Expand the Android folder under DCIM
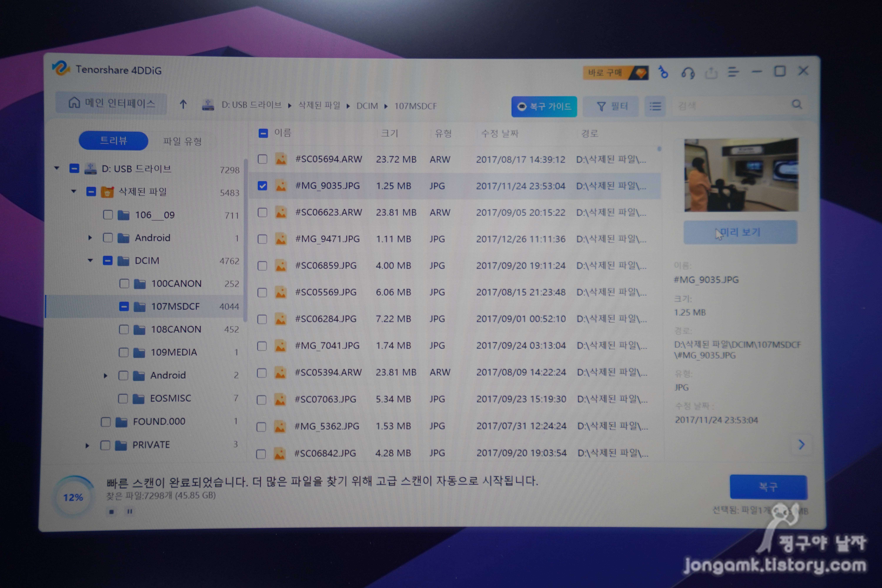882x588 pixels. click(105, 375)
